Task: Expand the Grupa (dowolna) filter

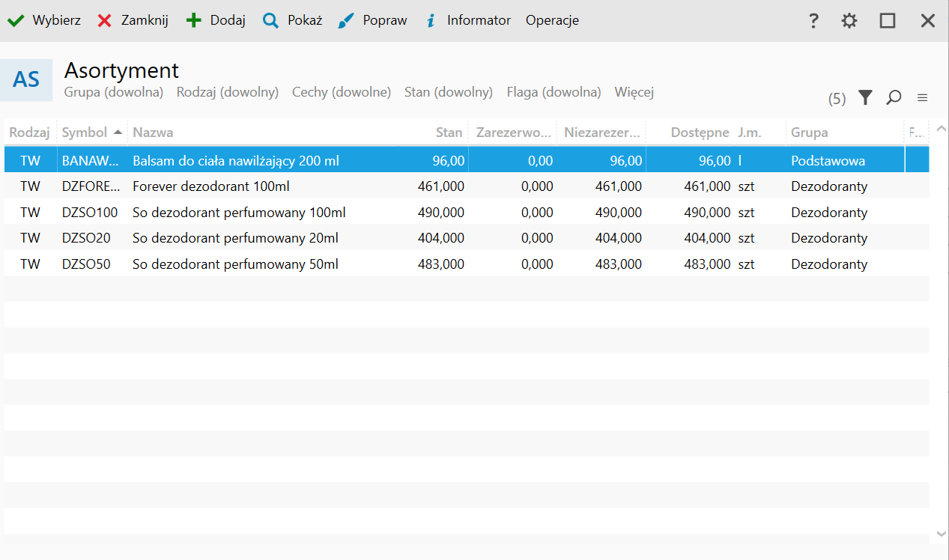Action: point(114,92)
